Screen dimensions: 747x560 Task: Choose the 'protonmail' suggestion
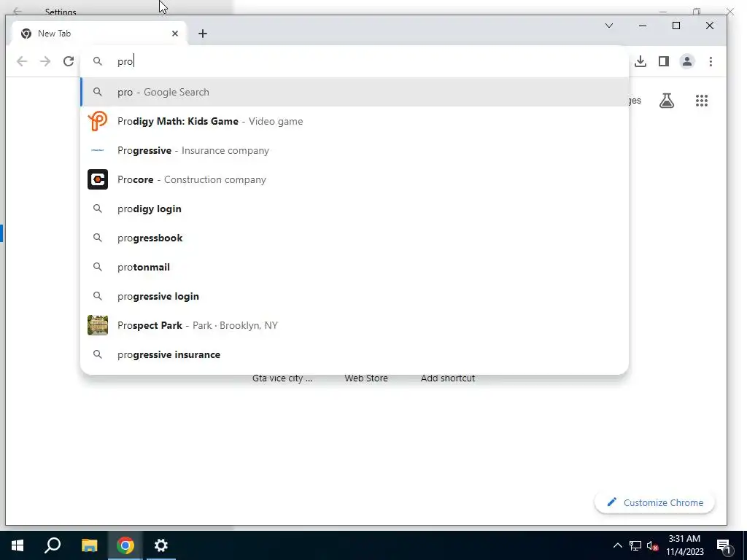click(x=355, y=267)
